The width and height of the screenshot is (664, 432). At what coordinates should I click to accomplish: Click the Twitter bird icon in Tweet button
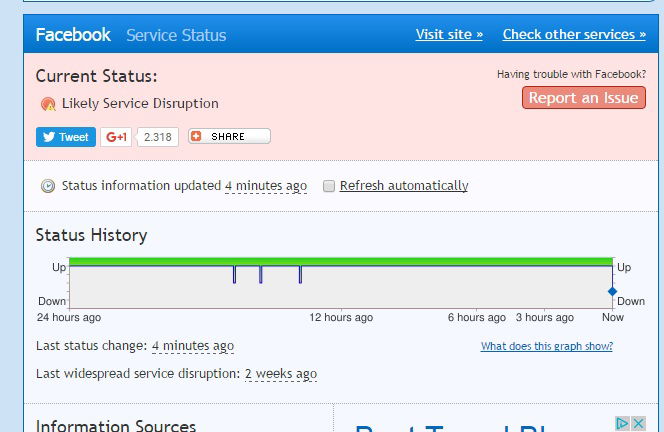pyautogui.click(x=49, y=137)
